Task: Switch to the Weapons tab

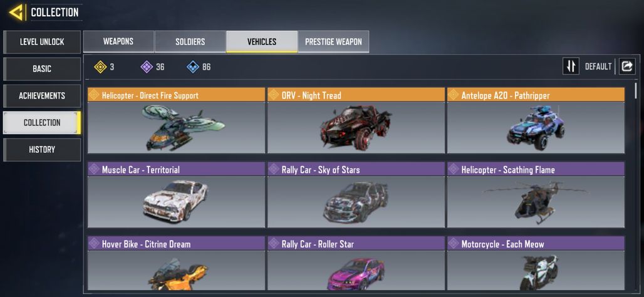Action: (x=118, y=41)
